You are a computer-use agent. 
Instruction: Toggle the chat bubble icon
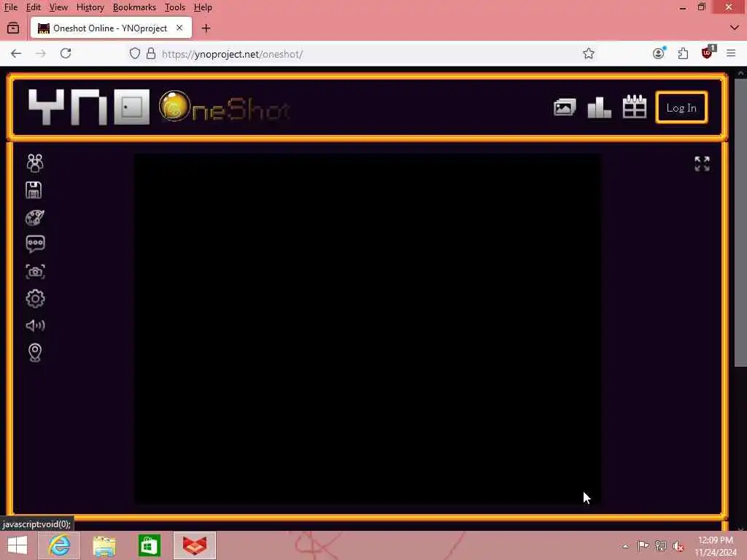click(x=35, y=244)
